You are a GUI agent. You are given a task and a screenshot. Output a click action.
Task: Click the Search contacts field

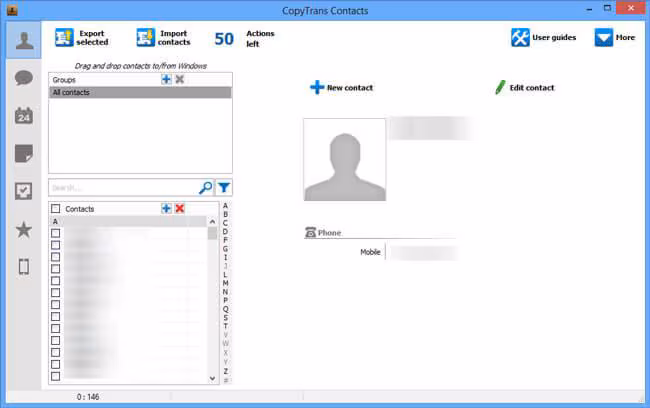[123, 188]
